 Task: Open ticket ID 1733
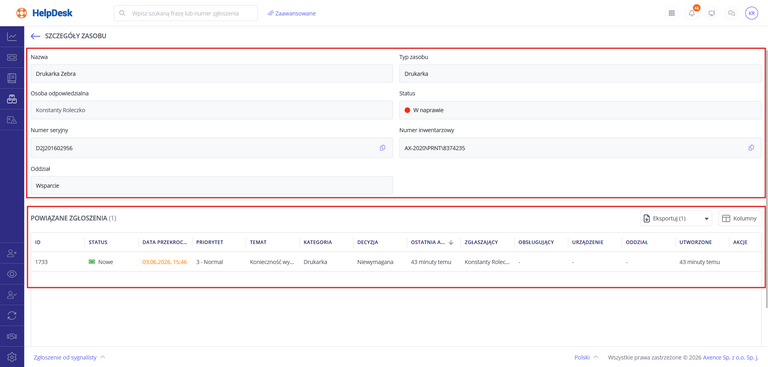(x=41, y=262)
